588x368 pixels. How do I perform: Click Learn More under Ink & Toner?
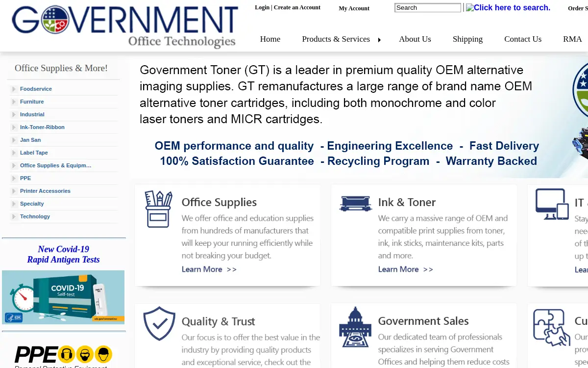click(x=406, y=269)
